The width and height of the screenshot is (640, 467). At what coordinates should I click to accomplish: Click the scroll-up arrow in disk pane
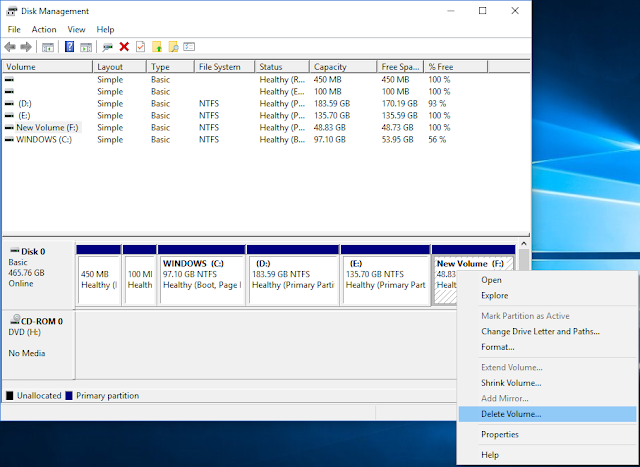[x=524, y=244]
